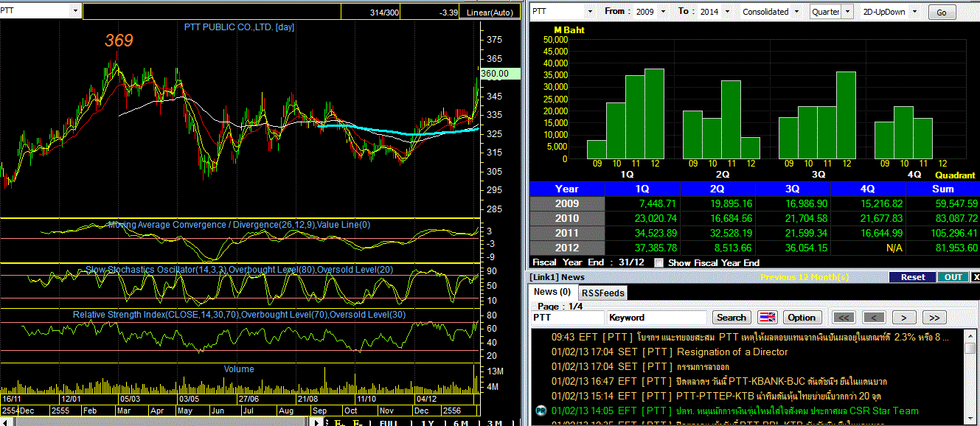Click the 2012 year row header

567,248
